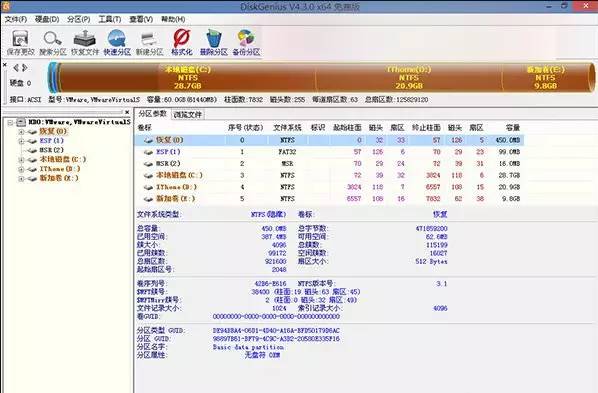Open the 查看(V) menu
Viewport: 598px width, 393px height.
point(141,19)
